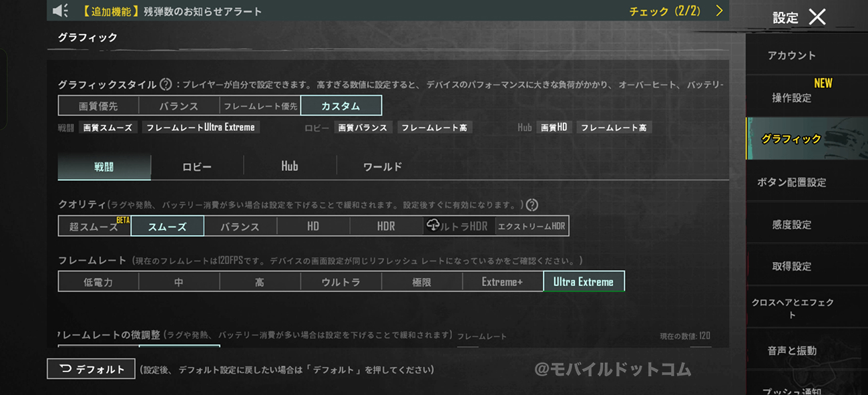Expand the notification banner chevron arrow
This screenshot has width=868, height=395.
click(x=719, y=11)
